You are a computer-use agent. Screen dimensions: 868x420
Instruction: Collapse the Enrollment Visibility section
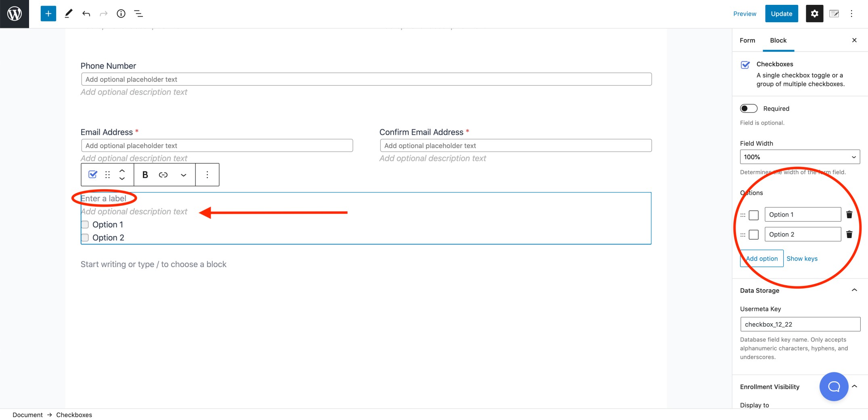854,386
